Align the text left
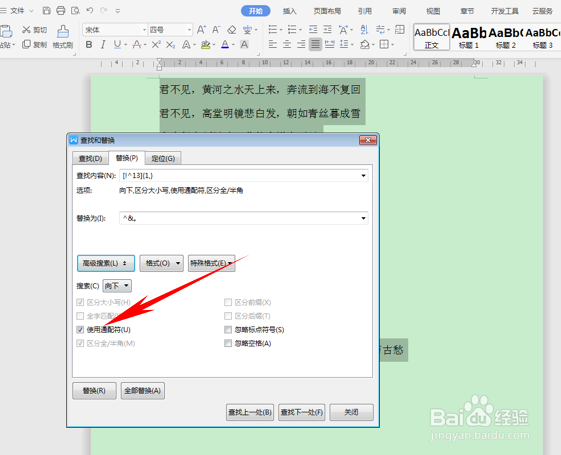 click(x=273, y=45)
